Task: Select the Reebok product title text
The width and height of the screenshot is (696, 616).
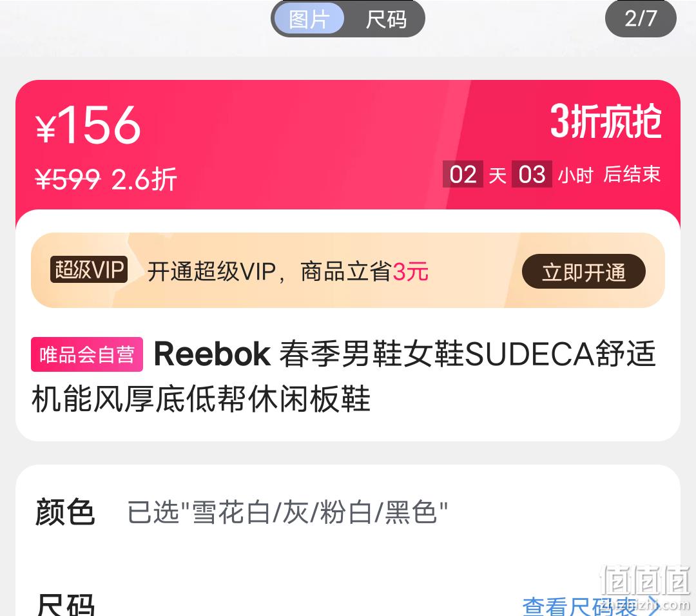Action: coord(343,376)
